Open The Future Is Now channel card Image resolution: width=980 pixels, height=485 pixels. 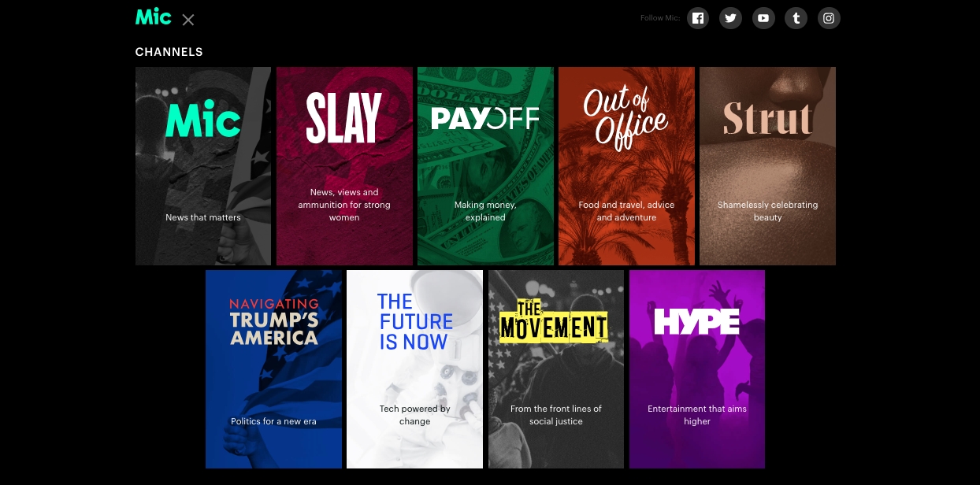pos(414,369)
